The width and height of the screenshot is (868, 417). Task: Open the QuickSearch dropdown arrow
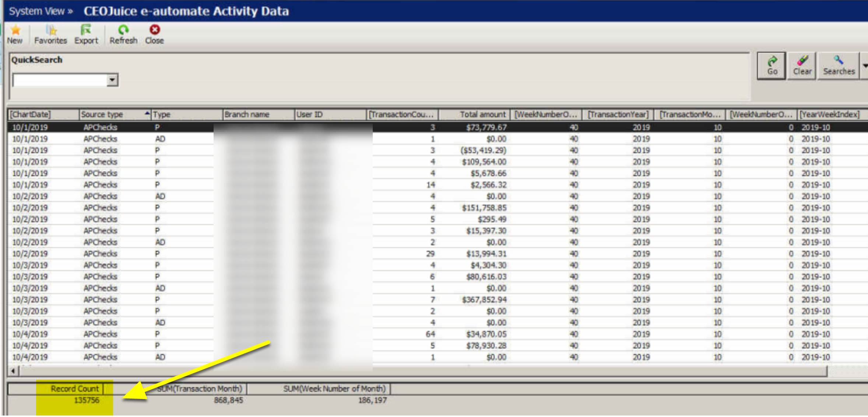click(x=112, y=80)
